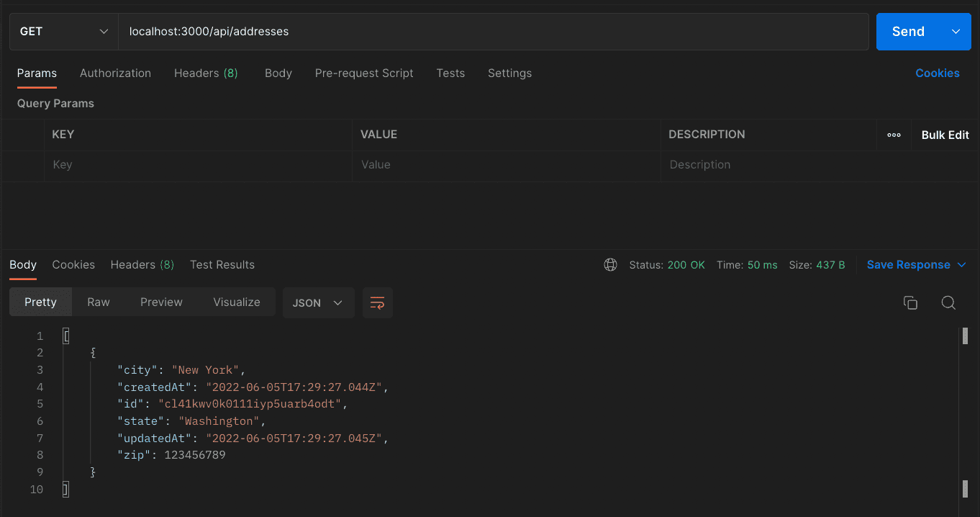Click the Query Params heading
This screenshot has height=517, width=980.
click(55, 104)
